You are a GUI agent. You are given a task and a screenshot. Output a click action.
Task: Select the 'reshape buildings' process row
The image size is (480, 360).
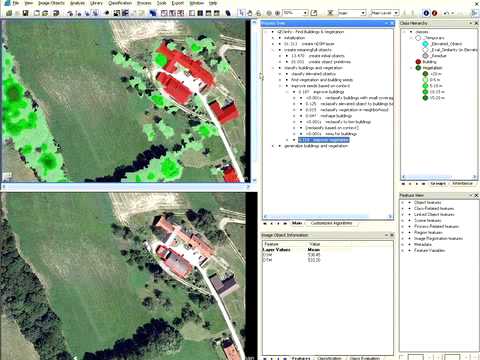click(x=328, y=116)
